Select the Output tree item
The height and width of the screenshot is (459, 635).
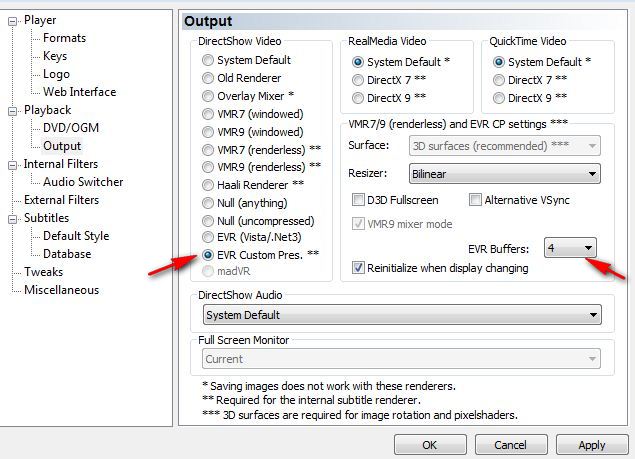(x=62, y=146)
